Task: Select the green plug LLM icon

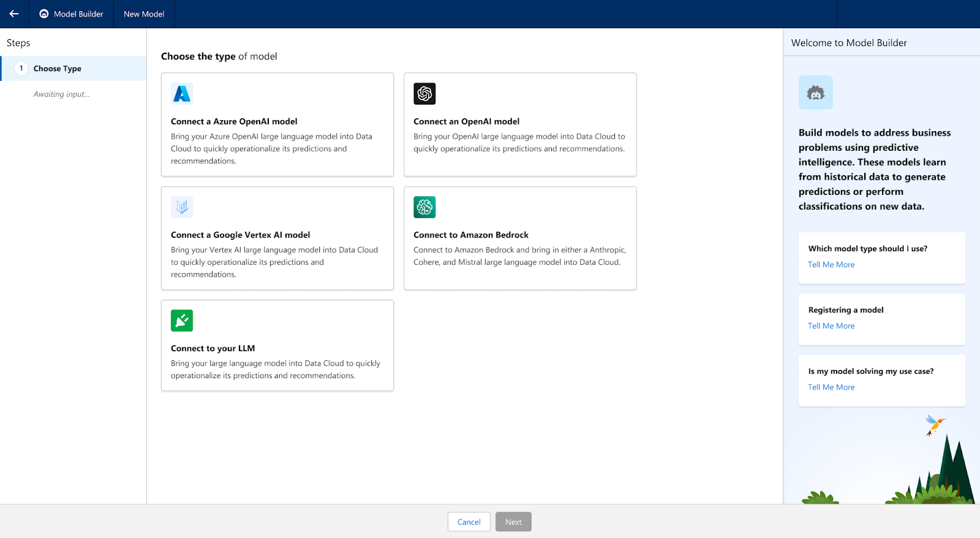Action: [x=182, y=320]
